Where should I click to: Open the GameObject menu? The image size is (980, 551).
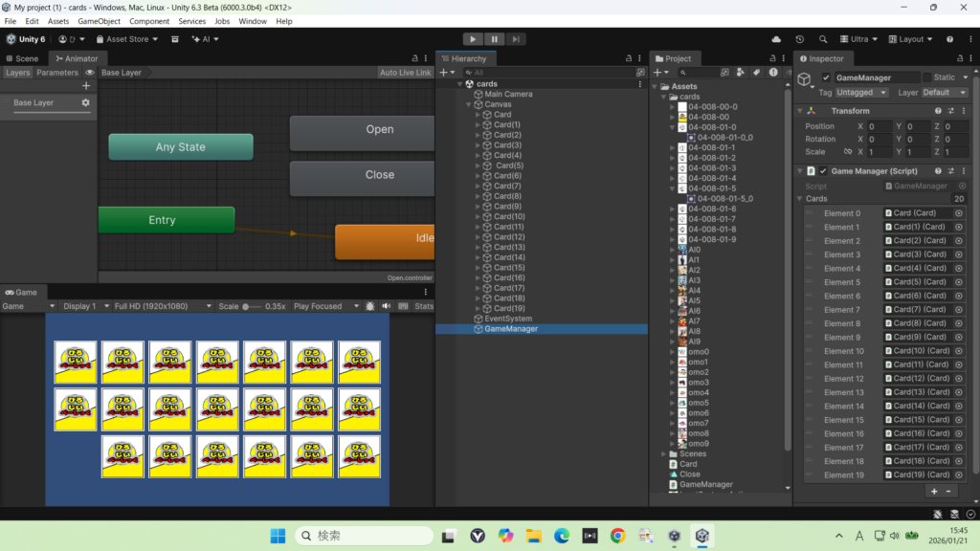(x=99, y=21)
